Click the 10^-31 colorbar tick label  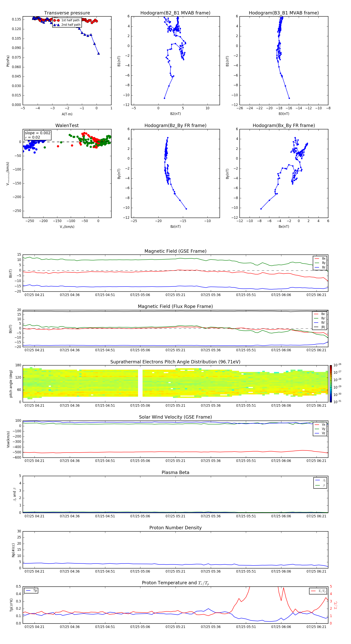[337, 402]
